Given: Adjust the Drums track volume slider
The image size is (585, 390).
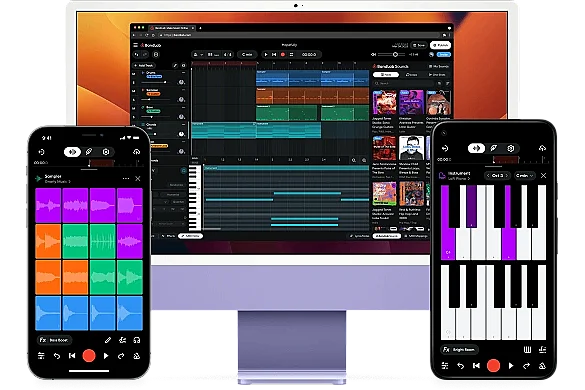Looking at the screenshot, I should pyautogui.click(x=156, y=82).
